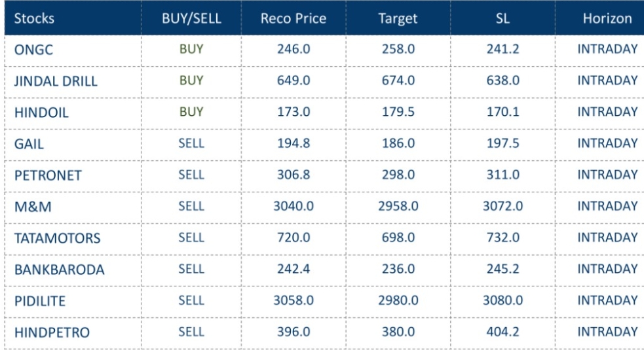Image resolution: width=644 pixels, height=350 pixels.
Task: Select the HINDOIL stock name
Action: [x=41, y=113]
